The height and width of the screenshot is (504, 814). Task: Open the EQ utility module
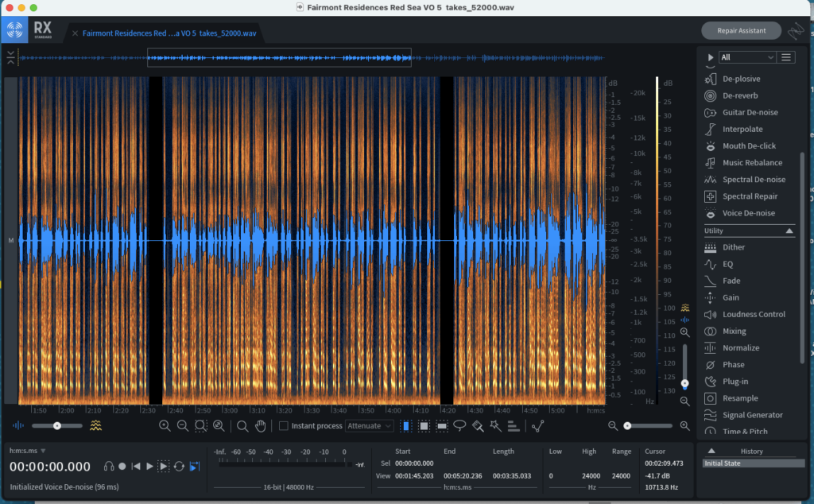pos(727,264)
